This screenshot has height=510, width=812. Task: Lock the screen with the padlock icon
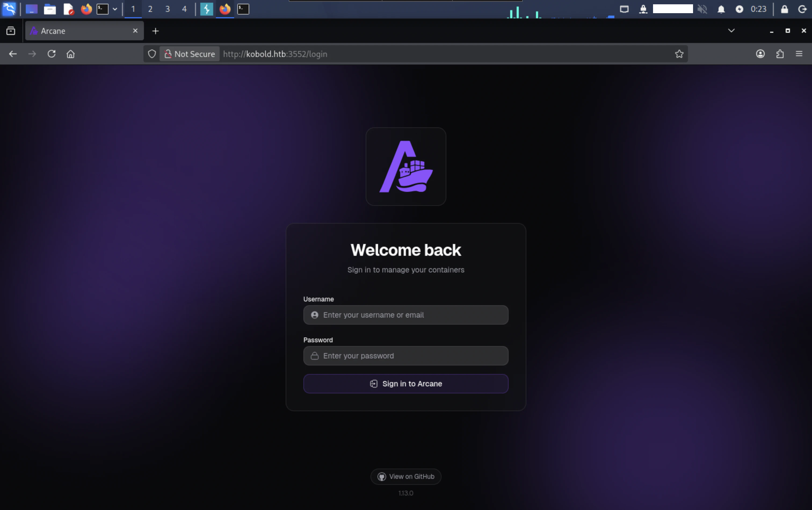point(784,9)
